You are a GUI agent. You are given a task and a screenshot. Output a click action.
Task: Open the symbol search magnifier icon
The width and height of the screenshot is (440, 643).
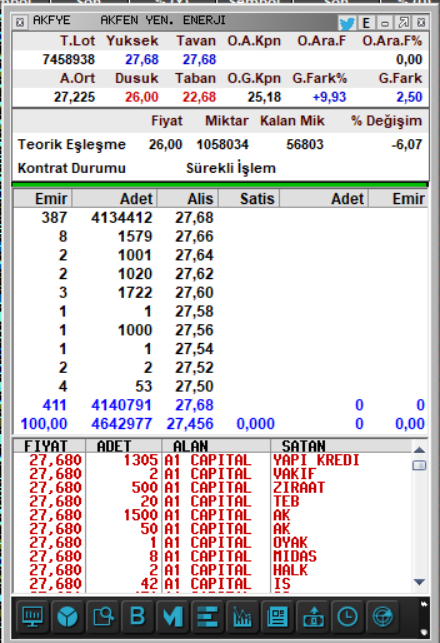pyautogui.click(x=103, y=616)
